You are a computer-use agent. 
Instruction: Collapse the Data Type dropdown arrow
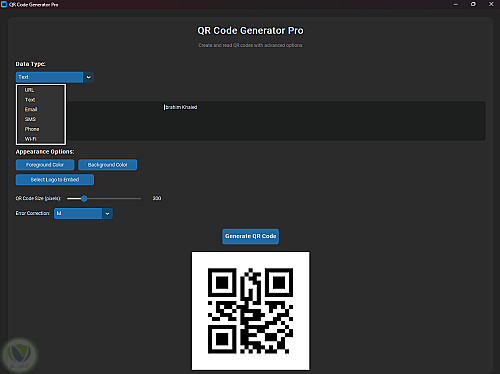pyautogui.click(x=89, y=77)
